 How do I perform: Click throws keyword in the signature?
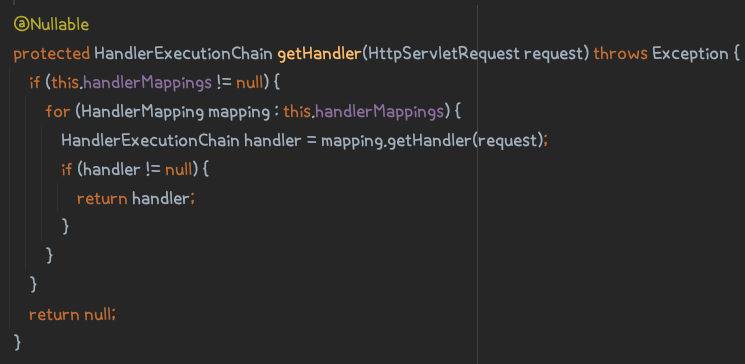[621, 54]
